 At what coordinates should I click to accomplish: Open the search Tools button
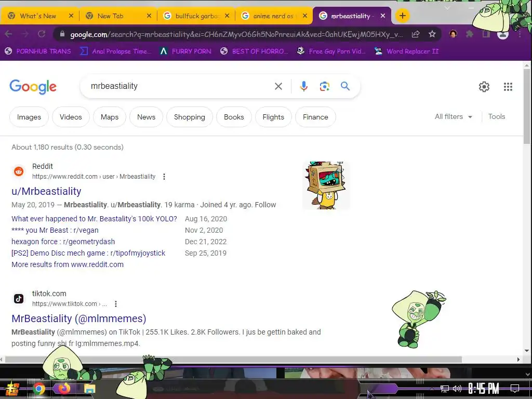[x=496, y=117]
